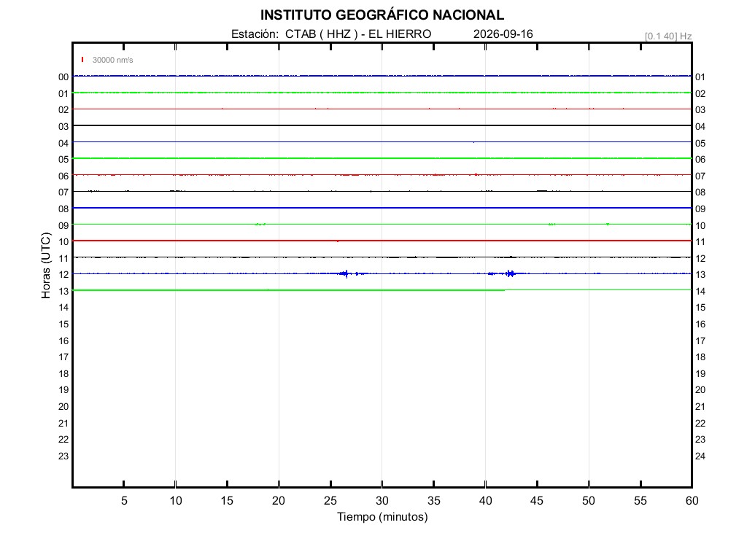Click the station name CTAB ( HHZ ) - EL HIERRO
Viewport: 747px width, 560px height.
tap(358, 34)
